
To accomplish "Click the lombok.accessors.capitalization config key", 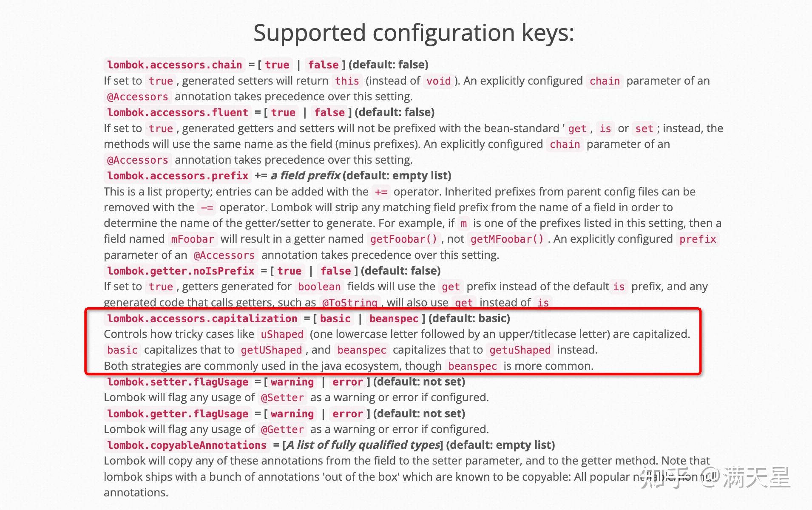I will pos(202,318).
